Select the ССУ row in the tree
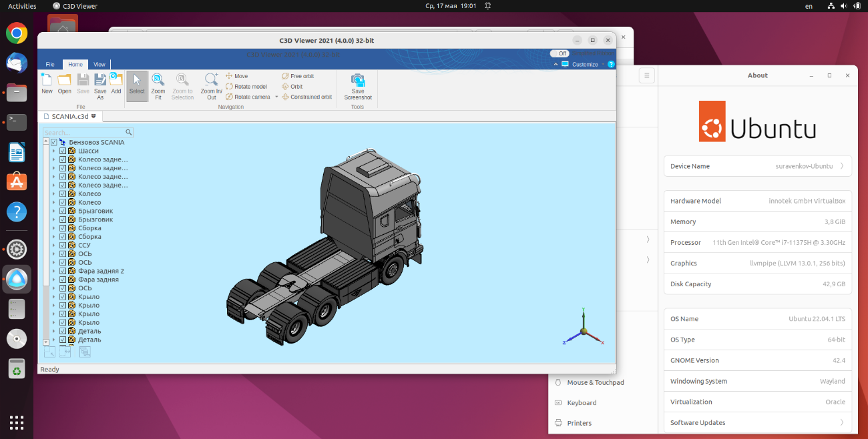This screenshot has width=868, height=439. coord(84,245)
